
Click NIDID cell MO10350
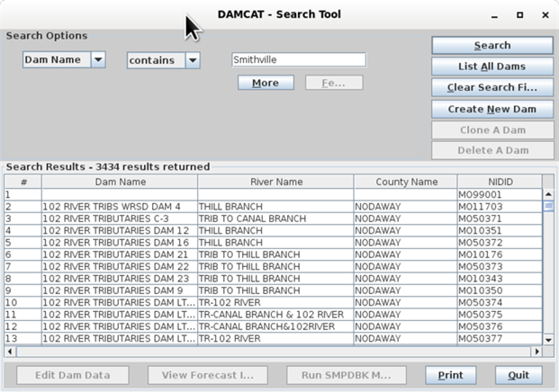500,290
